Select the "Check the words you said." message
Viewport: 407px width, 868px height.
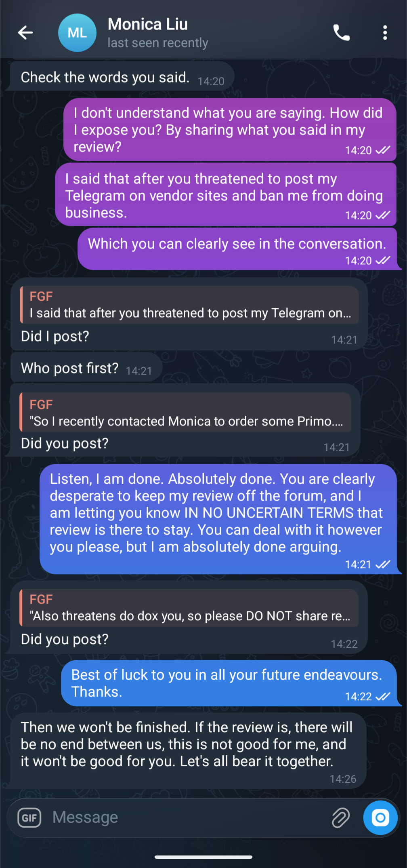(x=106, y=77)
